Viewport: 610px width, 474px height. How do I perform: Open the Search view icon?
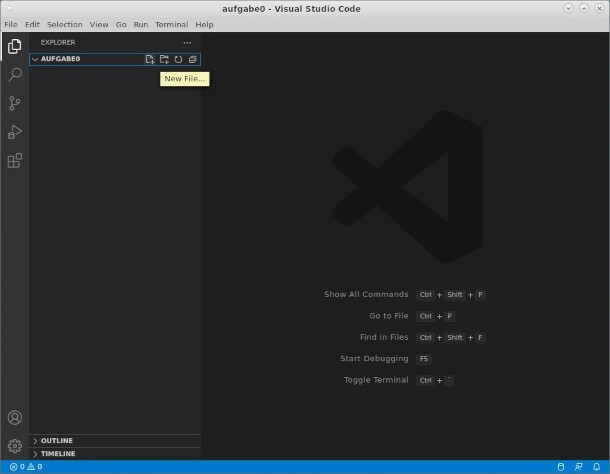click(15, 74)
